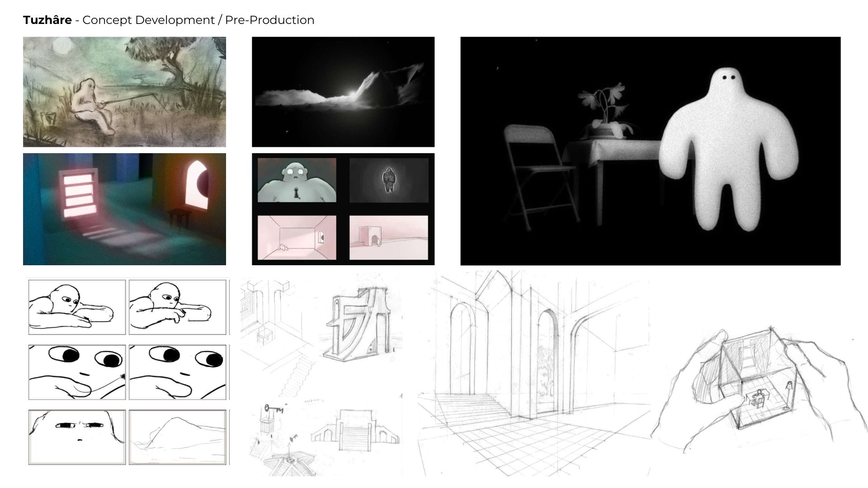The width and height of the screenshot is (868, 488).
Task: Click the glowing pink window room image
Action: coord(124,209)
